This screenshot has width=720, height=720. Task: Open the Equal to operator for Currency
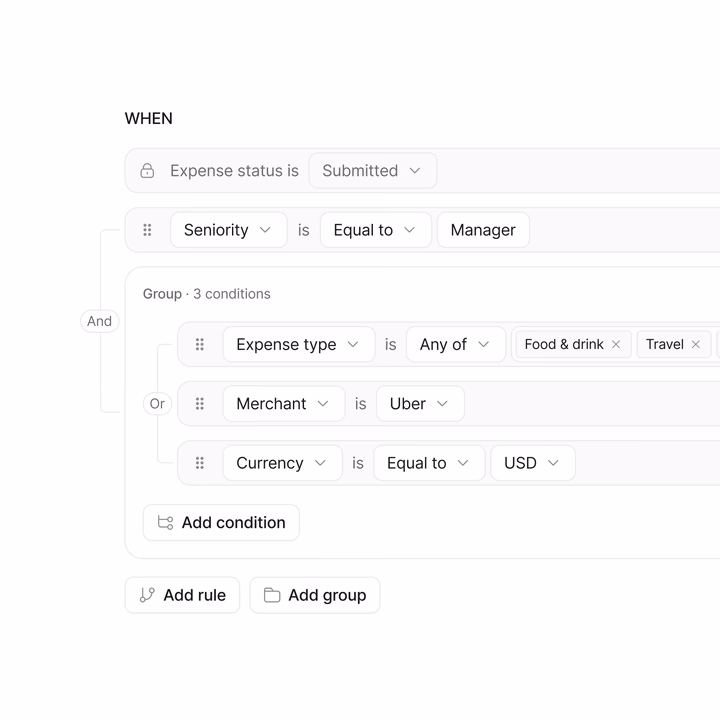[x=429, y=462]
